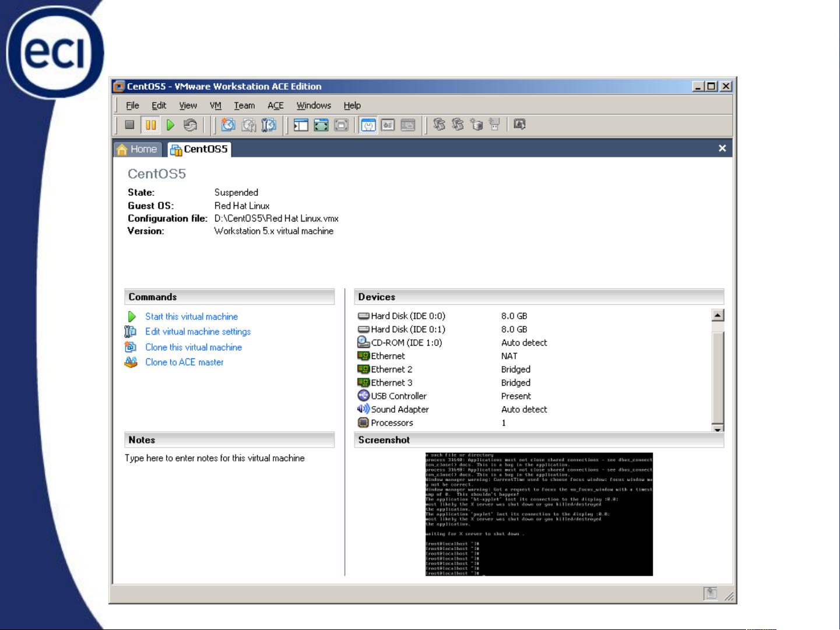The width and height of the screenshot is (840, 630).
Task: Click the Devices list scrollbar thumb
Action: pos(718,377)
